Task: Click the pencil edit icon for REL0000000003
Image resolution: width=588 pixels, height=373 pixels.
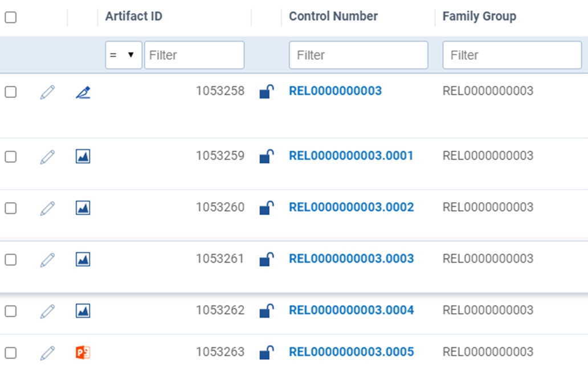Action: pos(47,92)
